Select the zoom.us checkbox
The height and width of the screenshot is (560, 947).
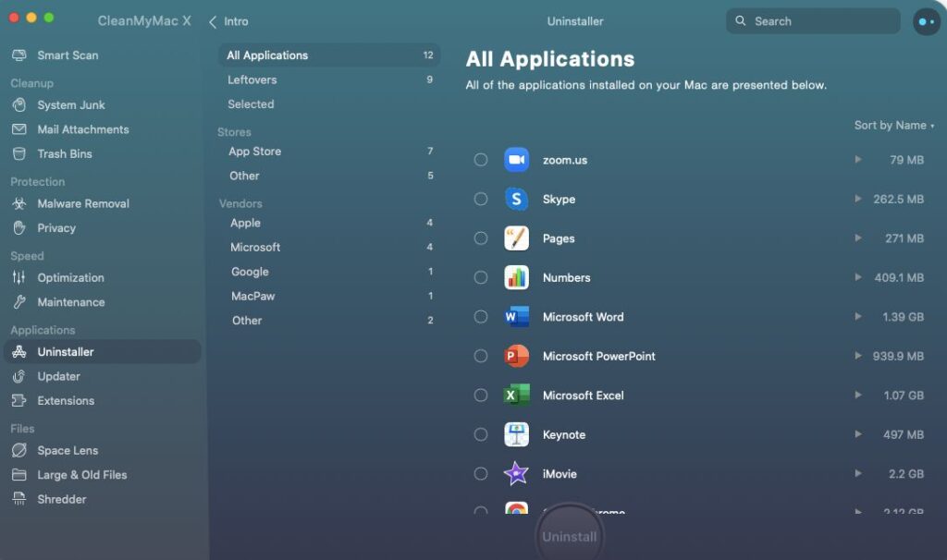point(481,159)
